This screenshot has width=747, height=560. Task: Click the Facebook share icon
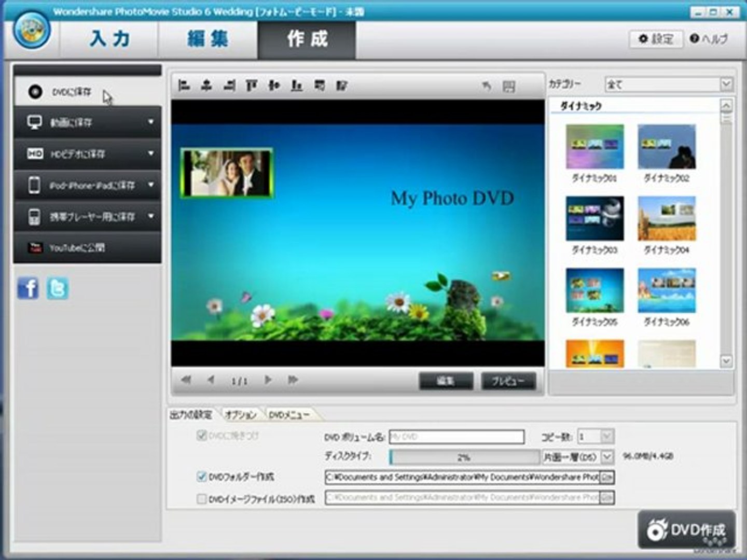(x=28, y=288)
